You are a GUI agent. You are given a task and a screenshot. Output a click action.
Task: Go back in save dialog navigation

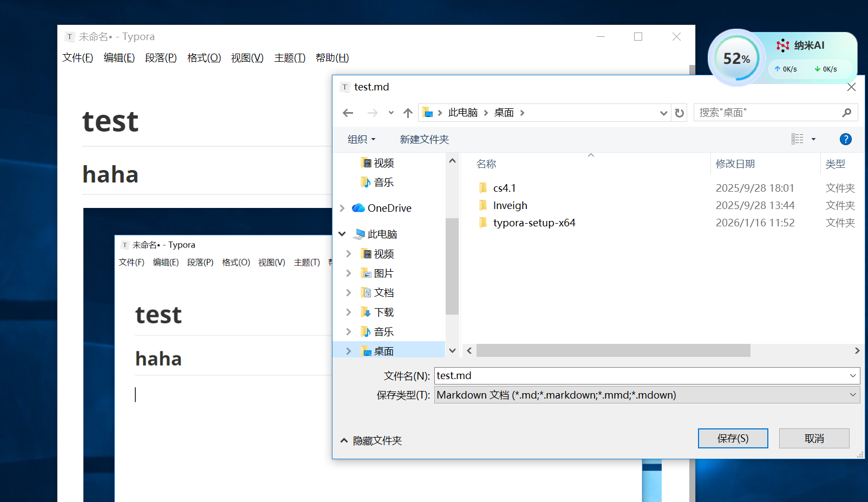tap(348, 113)
